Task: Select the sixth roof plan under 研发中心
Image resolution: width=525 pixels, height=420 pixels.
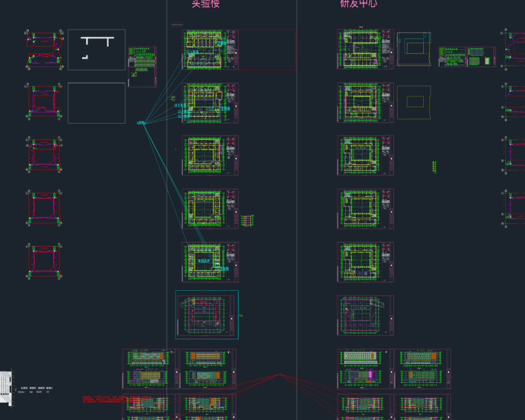Action: 365,315
